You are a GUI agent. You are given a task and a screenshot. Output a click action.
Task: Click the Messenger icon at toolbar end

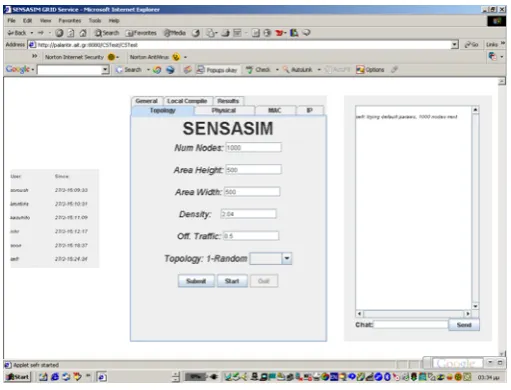click(306, 33)
